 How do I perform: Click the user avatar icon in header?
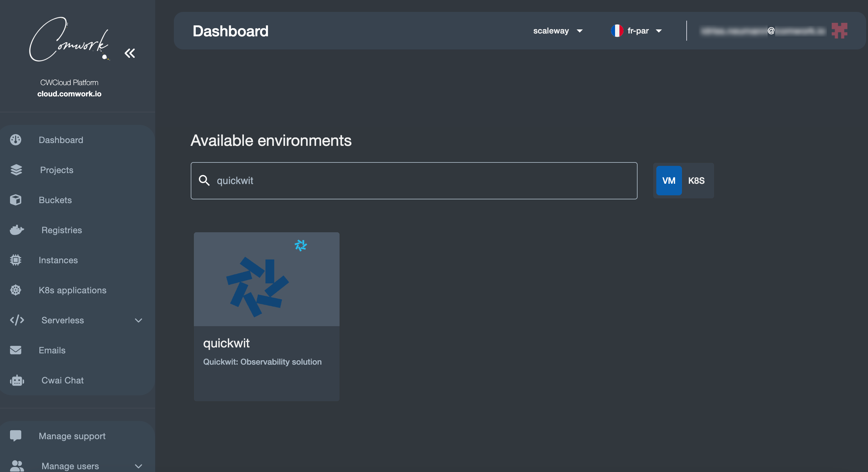[x=839, y=31]
